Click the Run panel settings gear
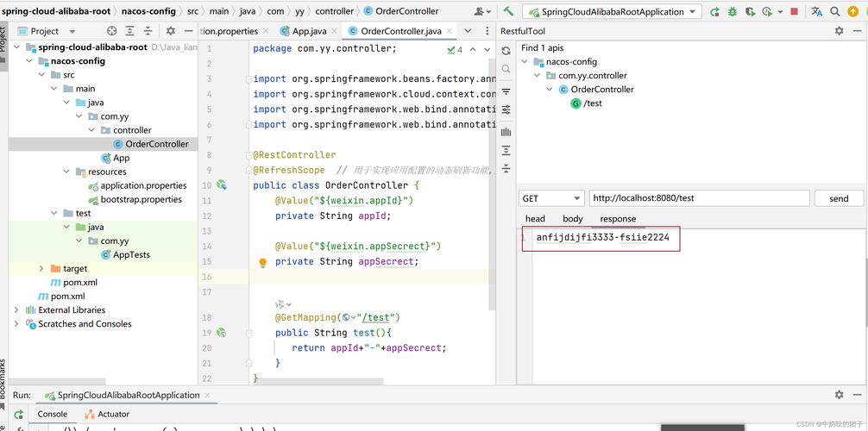868x431 pixels. [840, 395]
